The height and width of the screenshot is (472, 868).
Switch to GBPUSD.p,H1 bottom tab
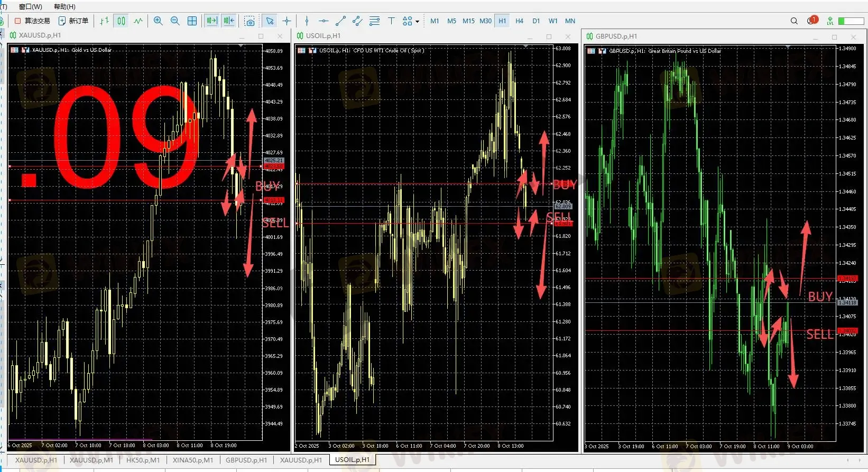coord(246,460)
